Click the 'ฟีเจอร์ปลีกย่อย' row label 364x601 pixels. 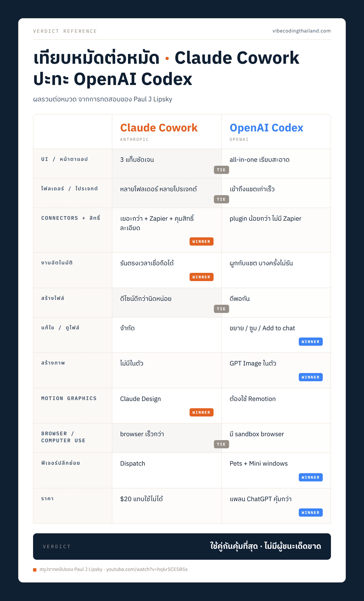(x=61, y=463)
